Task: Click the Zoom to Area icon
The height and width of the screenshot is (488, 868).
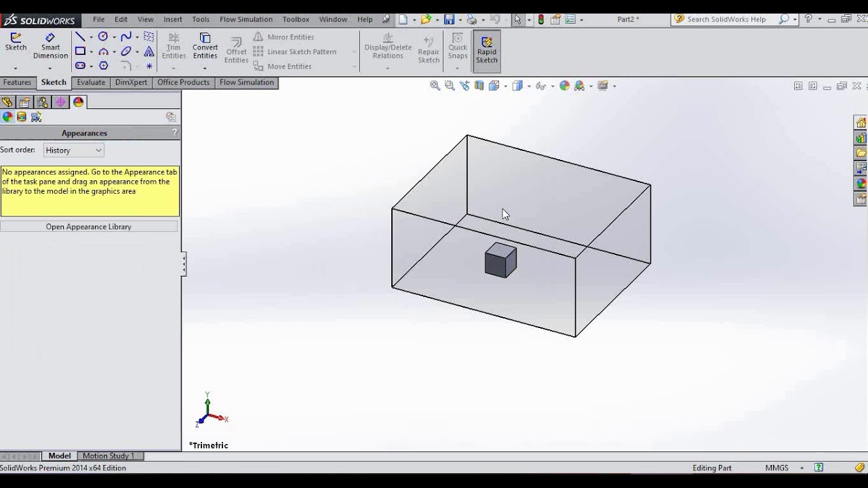Action: (450, 85)
